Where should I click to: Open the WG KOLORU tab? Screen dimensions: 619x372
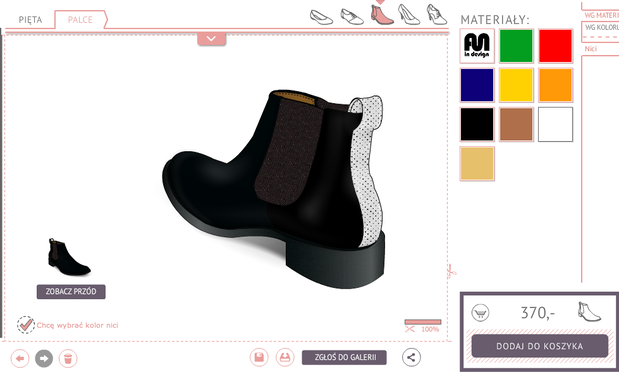click(601, 27)
